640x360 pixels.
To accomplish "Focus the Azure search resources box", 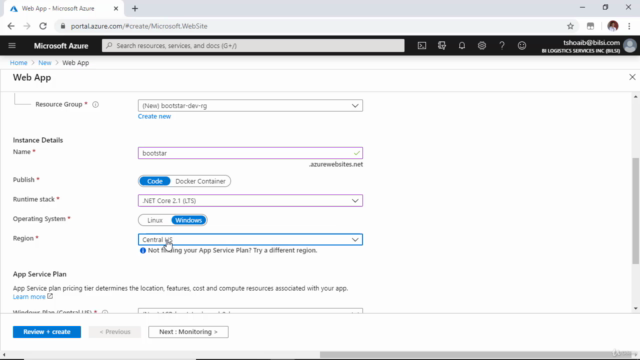I will point(253,46).
